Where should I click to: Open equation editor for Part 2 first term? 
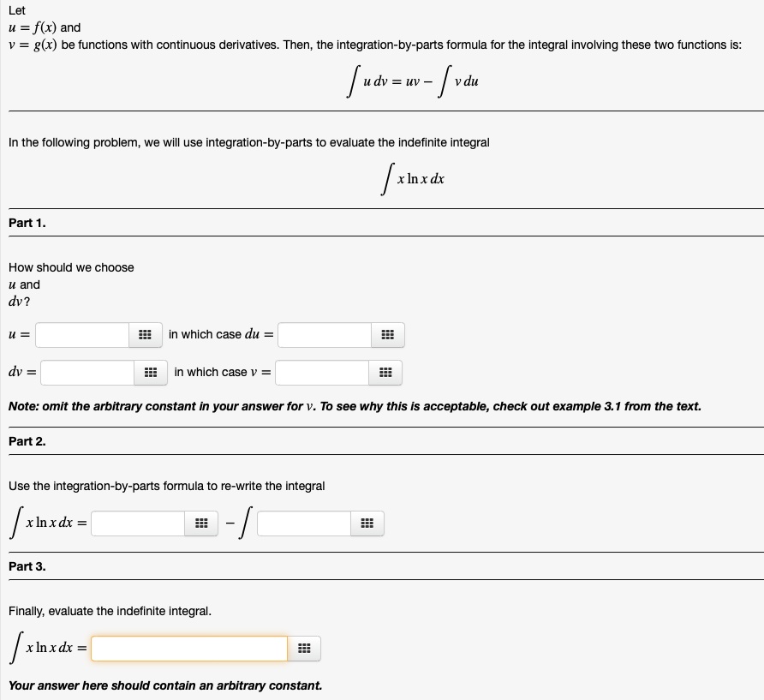201,524
